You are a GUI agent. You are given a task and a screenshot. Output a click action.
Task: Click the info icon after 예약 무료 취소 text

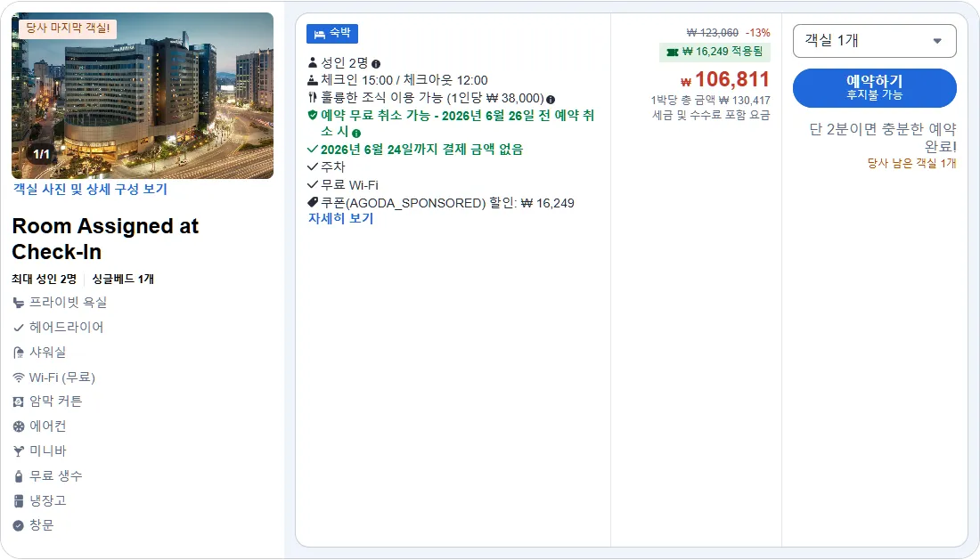(x=356, y=133)
